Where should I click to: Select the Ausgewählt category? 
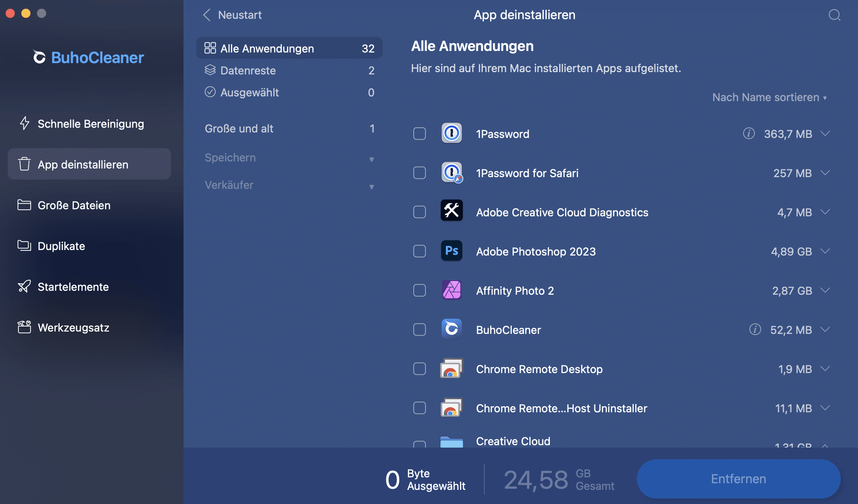point(289,92)
